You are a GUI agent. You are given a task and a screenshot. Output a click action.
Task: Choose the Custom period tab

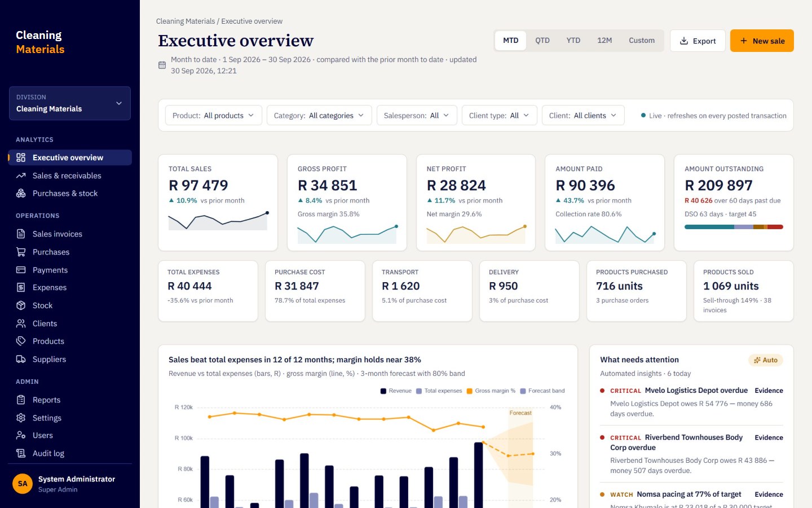tap(642, 41)
